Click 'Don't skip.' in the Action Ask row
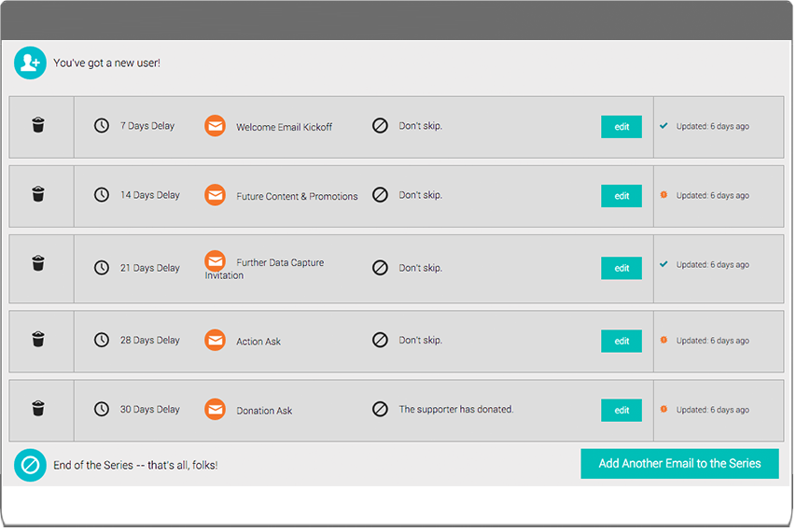The image size is (796, 532). [x=420, y=340]
